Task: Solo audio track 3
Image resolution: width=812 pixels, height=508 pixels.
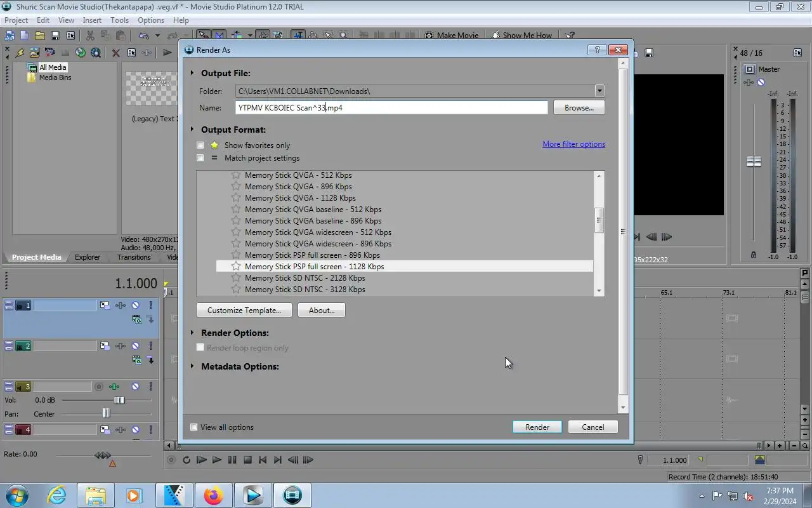Action: tap(150, 387)
